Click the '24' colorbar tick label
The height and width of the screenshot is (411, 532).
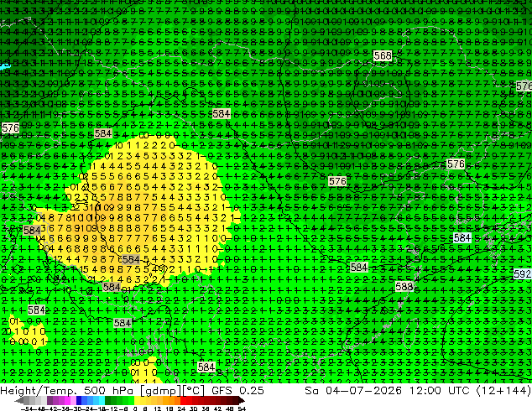tap(181, 408)
